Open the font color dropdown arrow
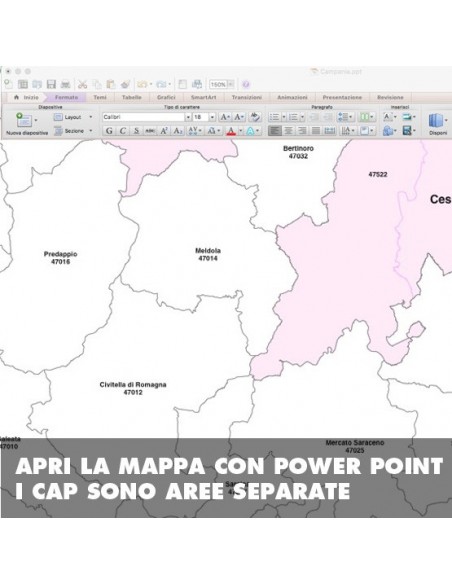This screenshot has width=452, height=584. tap(241, 131)
